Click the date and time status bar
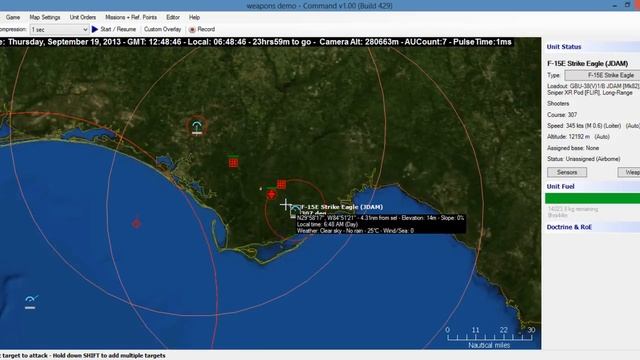The width and height of the screenshot is (640, 360). click(x=256, y=42)
